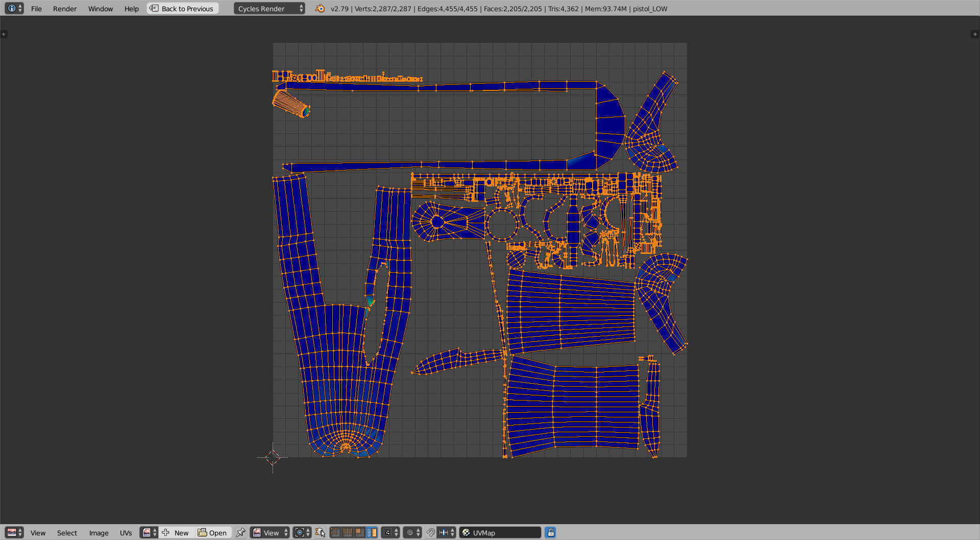Toggle UV sync selection icon
The height and width of the screenshot is (540, 980).
[320, 532]
